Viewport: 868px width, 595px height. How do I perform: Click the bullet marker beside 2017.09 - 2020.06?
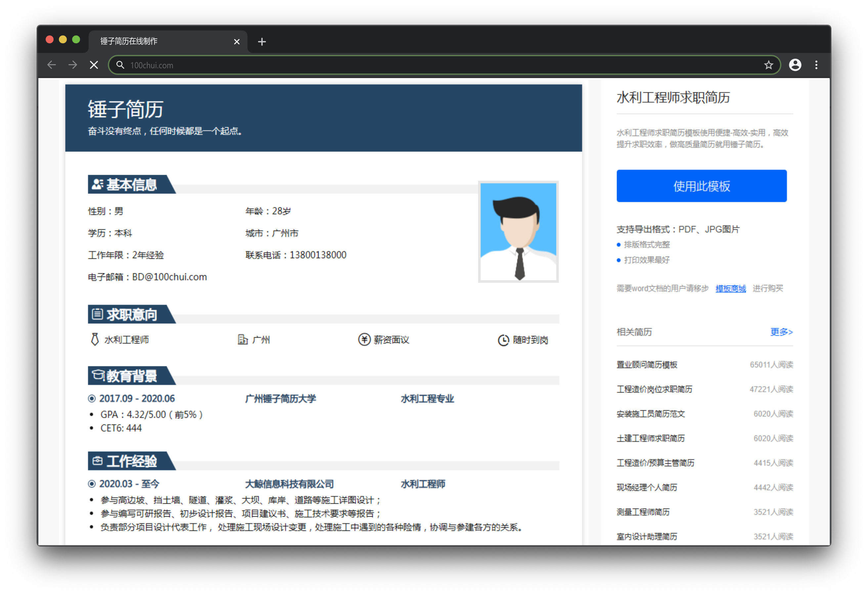92,398
